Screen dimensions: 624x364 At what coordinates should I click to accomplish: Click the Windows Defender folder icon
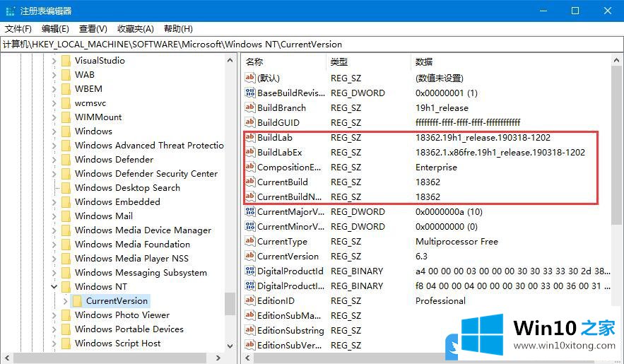[66, 160]
